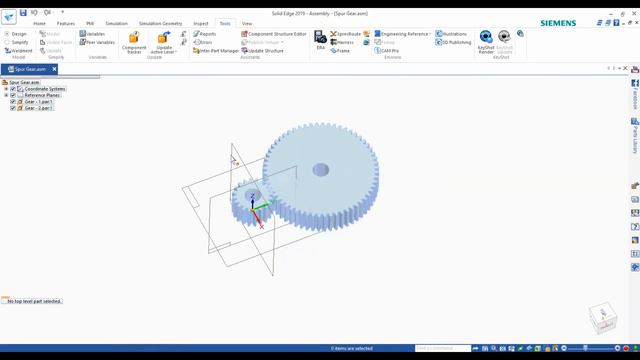Open the Home ribbon tab
The width and height of the screenshot is (640, 360).
click(x=40, y=24)
